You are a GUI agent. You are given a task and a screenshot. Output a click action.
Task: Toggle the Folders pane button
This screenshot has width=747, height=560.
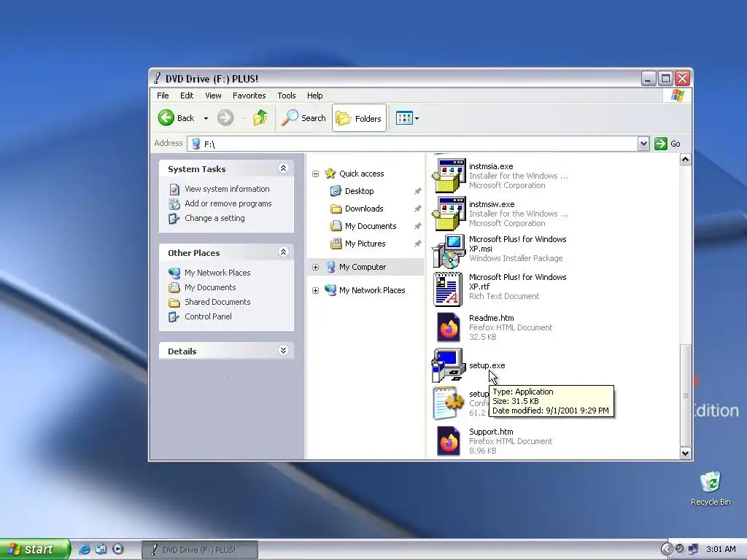[x=359, y=118]
